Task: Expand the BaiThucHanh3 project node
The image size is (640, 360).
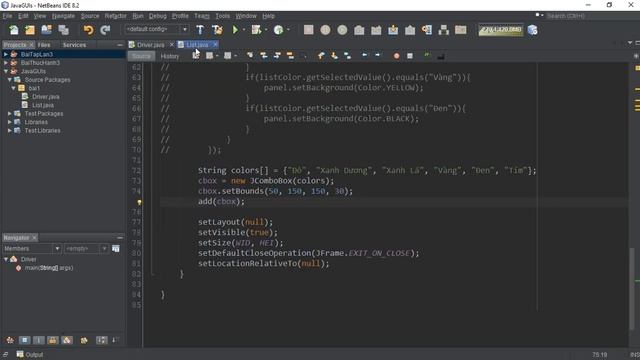Action: (x=6, y=63)
